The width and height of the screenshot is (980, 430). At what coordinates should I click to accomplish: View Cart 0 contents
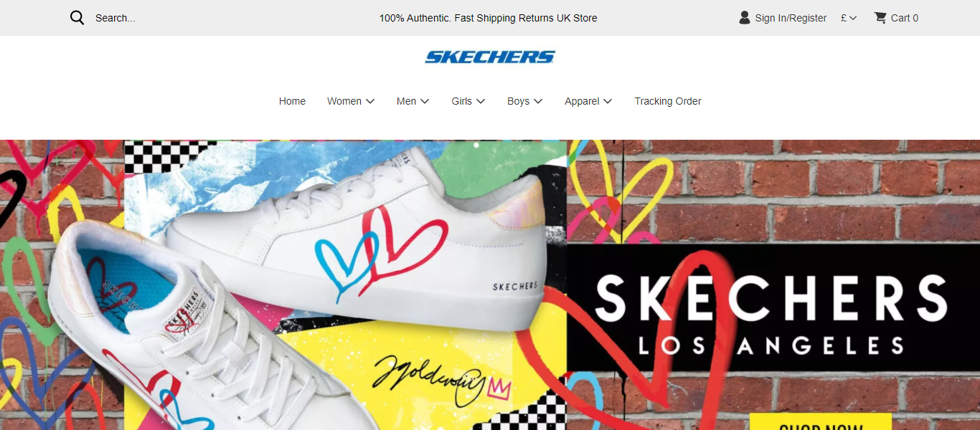click(x=905, y=18)
